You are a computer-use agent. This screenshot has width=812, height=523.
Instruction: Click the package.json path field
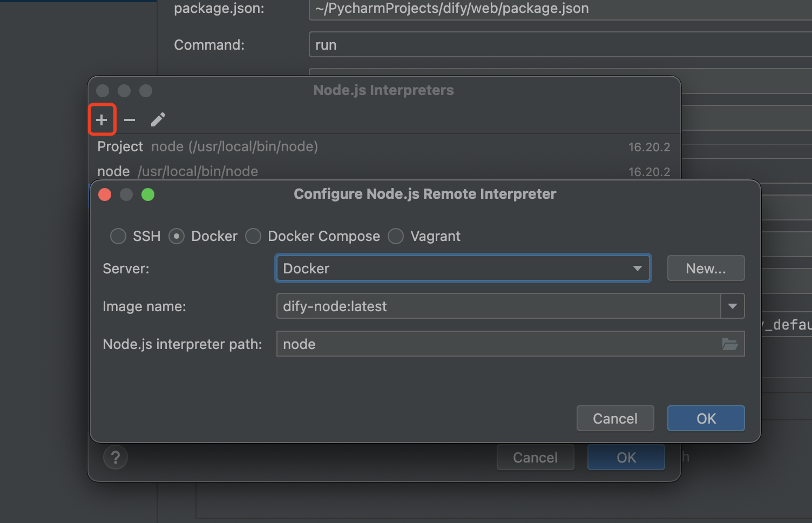click(540, 9)
